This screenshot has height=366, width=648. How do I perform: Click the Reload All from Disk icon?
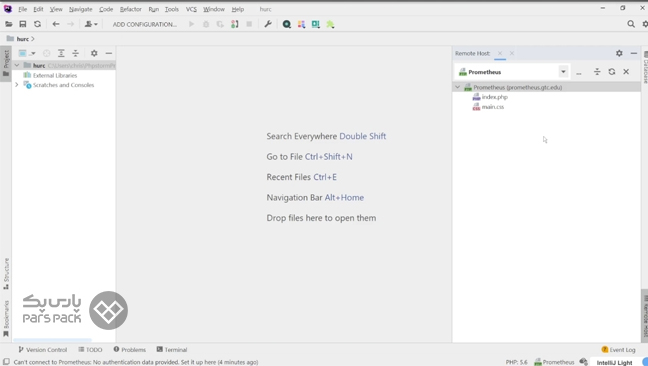point(37,24)
